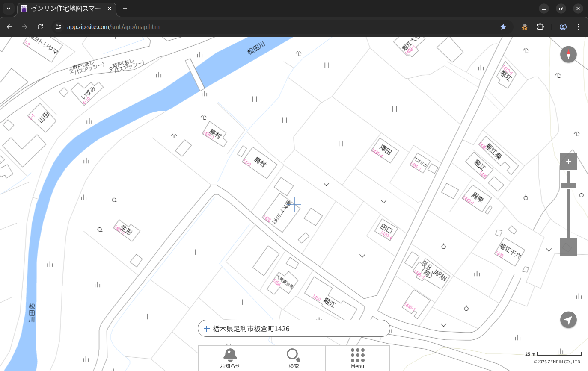Bookmark page with the star icon
588x371 pixels.
(503, 27)
